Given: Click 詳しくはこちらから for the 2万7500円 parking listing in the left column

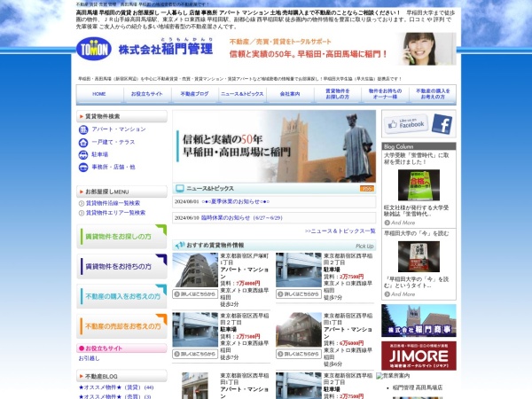Looking at the screenshot, I should click(195, 354).
